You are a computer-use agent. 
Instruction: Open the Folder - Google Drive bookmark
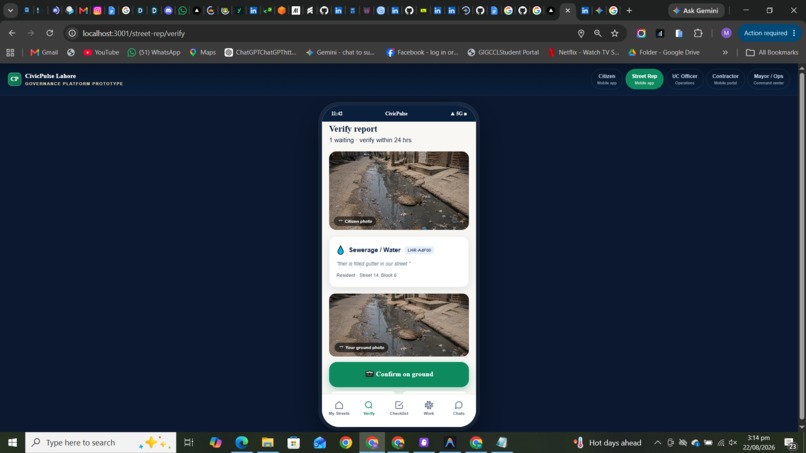664,52
